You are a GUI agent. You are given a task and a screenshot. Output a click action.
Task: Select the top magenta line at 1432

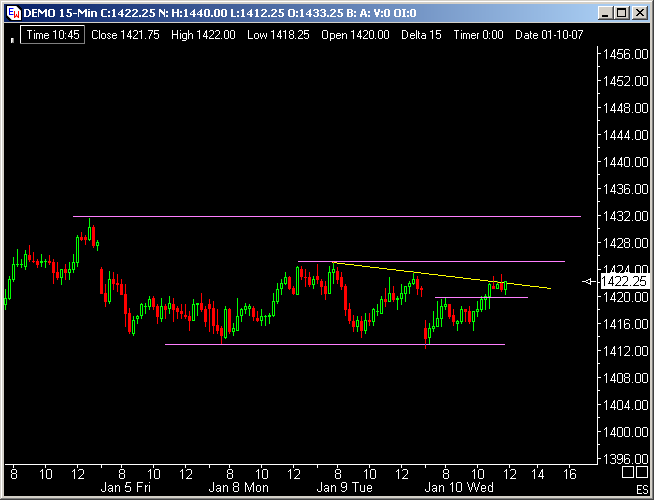pos(327,216)
